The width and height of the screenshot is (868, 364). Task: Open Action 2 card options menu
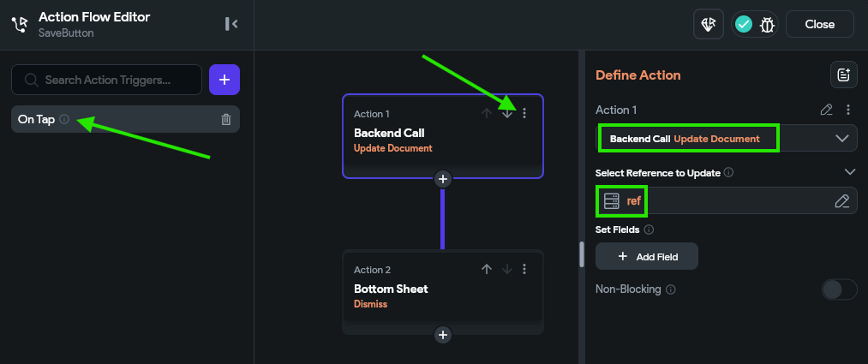coord(524,270)
